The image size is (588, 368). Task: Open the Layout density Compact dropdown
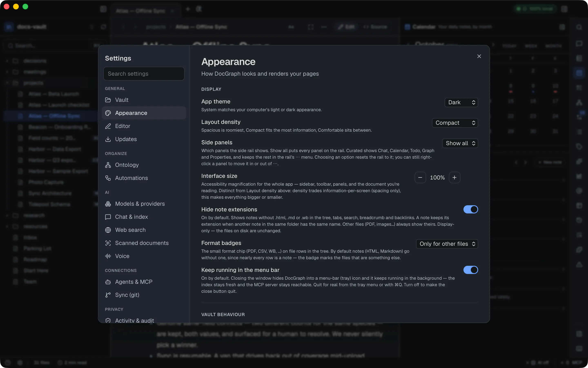click(x=455, y=123)
